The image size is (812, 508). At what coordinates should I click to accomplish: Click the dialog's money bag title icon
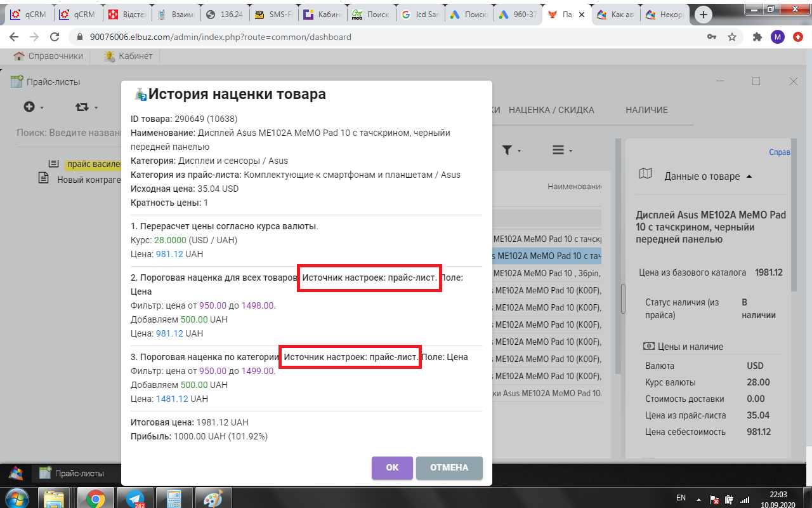pyautogui.click(x=141, y=94)
